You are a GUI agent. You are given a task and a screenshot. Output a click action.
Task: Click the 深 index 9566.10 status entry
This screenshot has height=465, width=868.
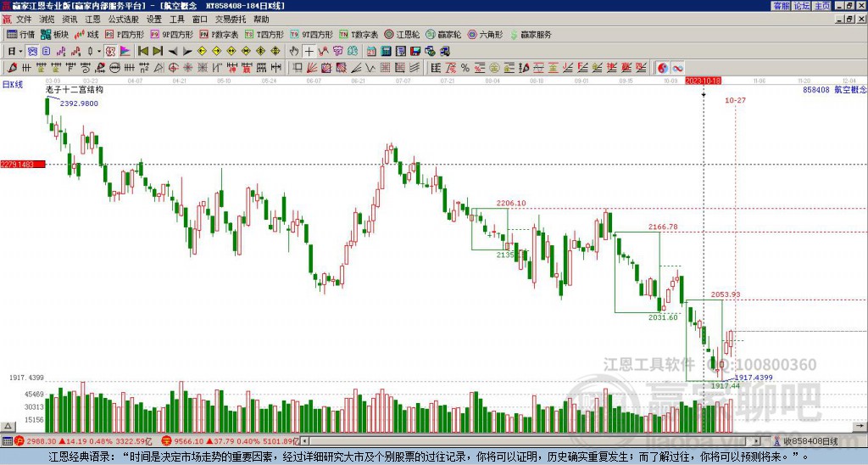pos(231,441)
